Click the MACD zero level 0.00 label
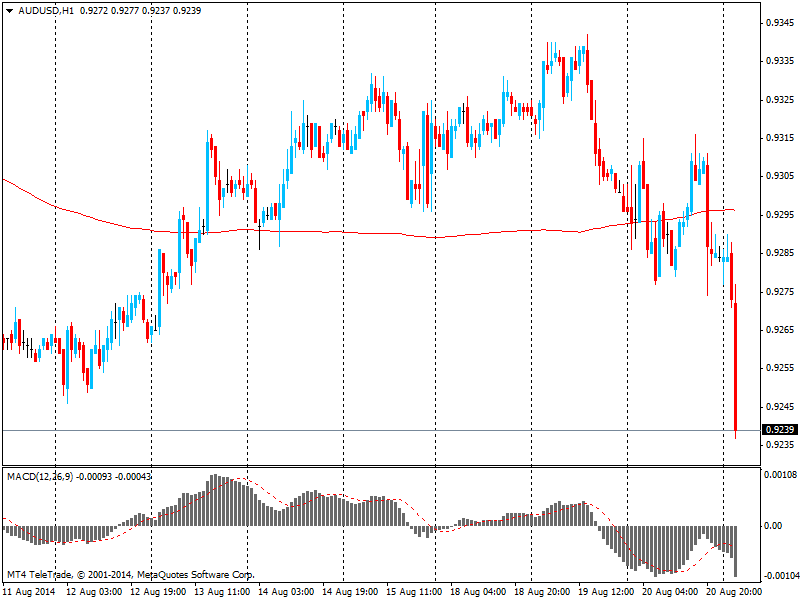The height and width of the screenshot is (600, 800). (772, 525)
